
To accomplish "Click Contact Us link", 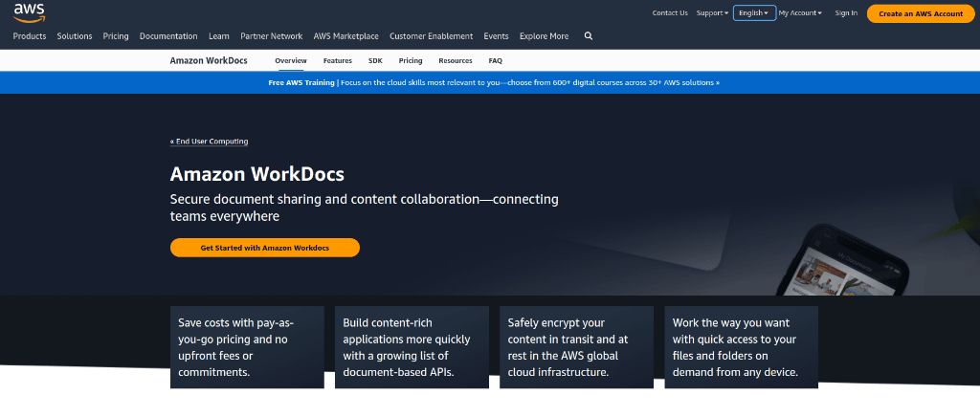I will coord(670,13).
